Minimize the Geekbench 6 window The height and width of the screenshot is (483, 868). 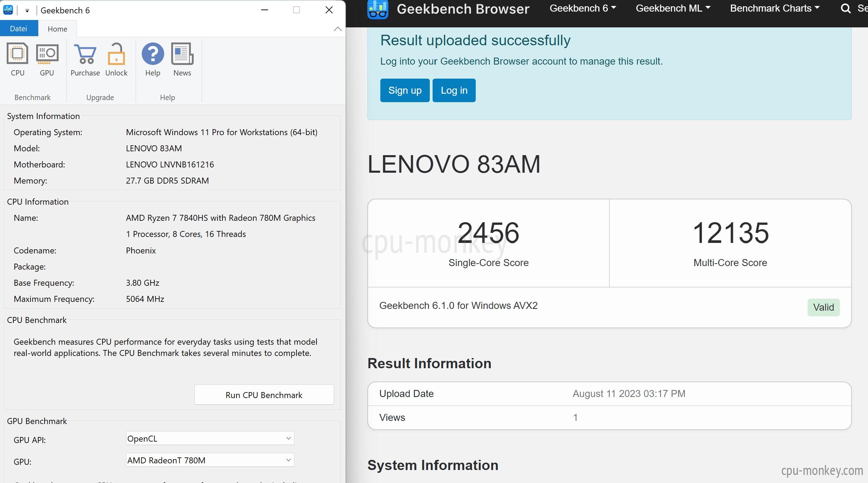(265, 10)
